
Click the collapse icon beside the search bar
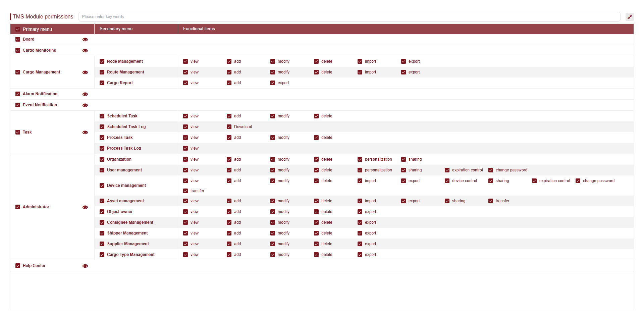(x=630, y=17)
